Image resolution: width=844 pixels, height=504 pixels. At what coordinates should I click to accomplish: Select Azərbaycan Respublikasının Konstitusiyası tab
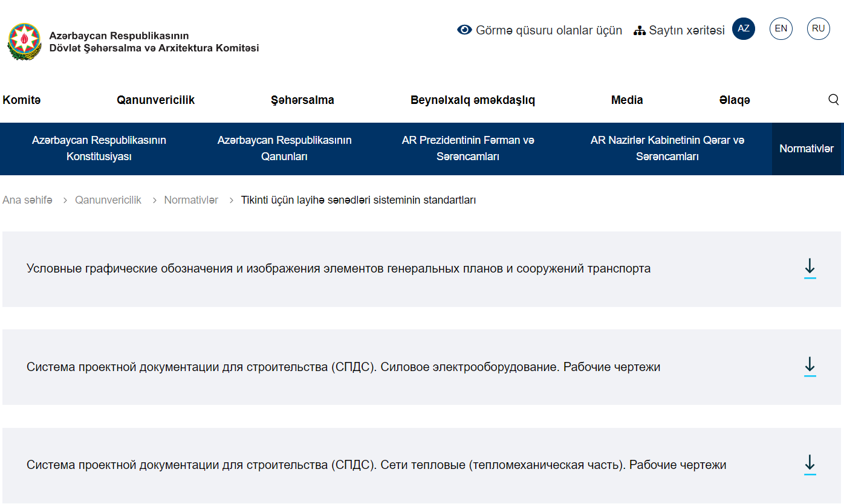99,149
